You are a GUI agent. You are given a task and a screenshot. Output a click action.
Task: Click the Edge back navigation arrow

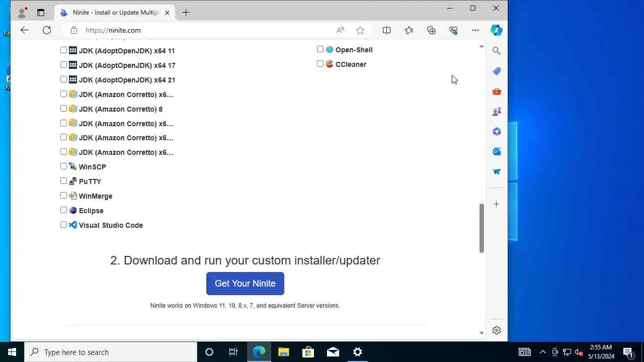tap(24, 30)
